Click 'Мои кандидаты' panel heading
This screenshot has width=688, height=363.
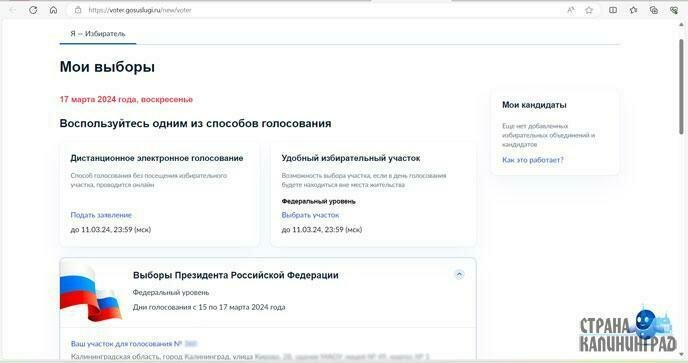534,105
